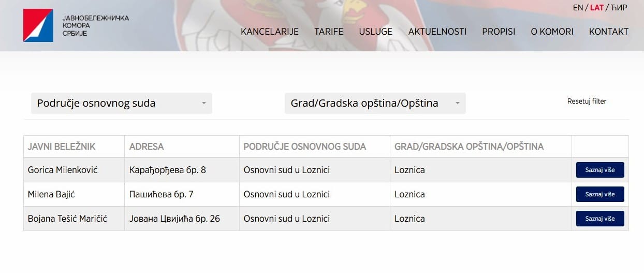The image size is (644, 273).
Task: Click the JAVNI BELEŽNIK column header
Action: click(62, 147)
